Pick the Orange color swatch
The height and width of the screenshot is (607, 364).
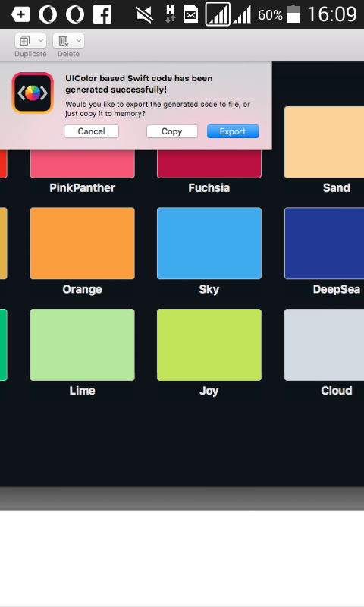pos(83,243)
